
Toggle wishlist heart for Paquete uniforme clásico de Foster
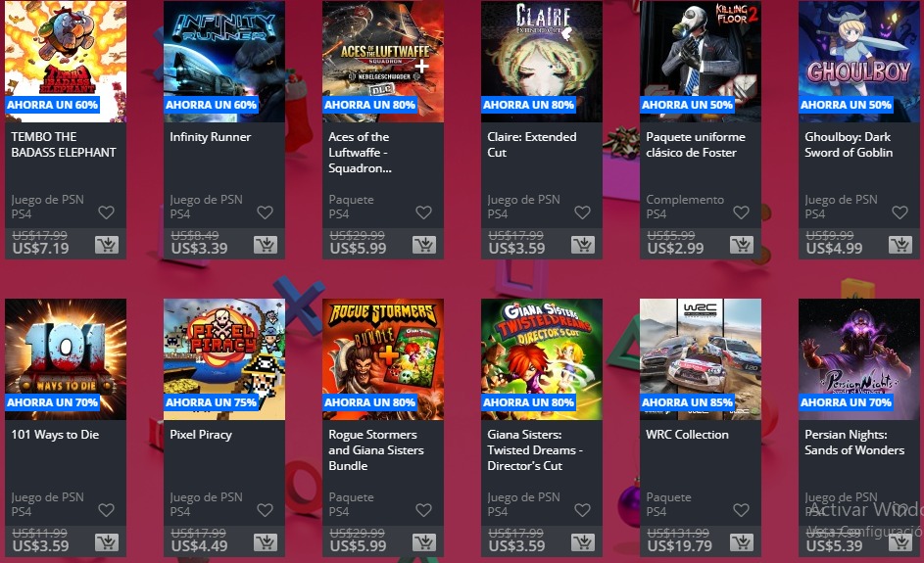tap(742, 212)
